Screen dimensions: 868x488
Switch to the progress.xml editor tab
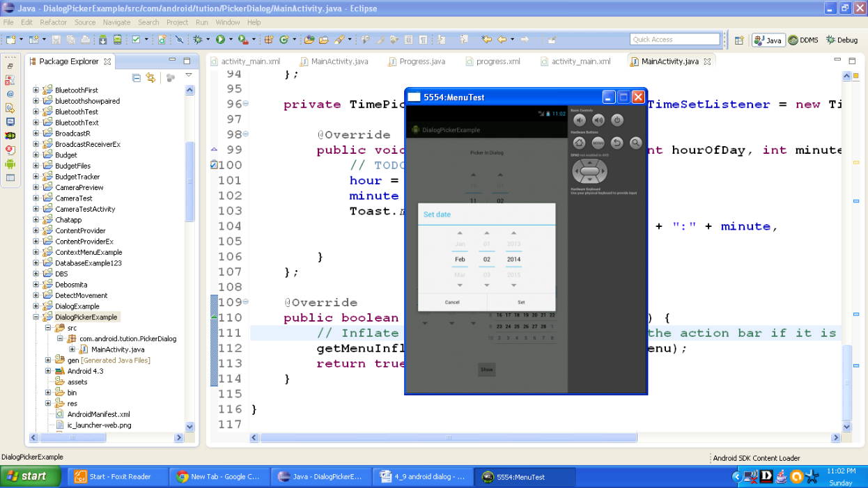498,61
